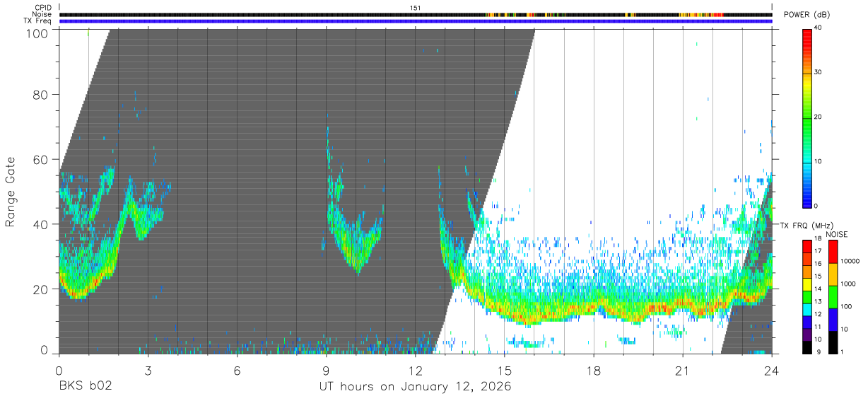Image resolution: width=868 pixels, height=401 pixels.
Task: Click the power scale label 40
Action: [x=819, y=28]
